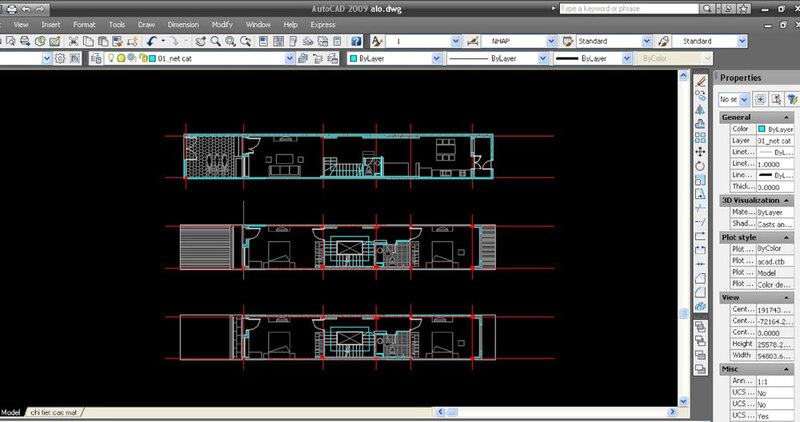Open the color control ByLayer dropdown
Viewport: 800px width, 422px height.
(x=436, y=59)
